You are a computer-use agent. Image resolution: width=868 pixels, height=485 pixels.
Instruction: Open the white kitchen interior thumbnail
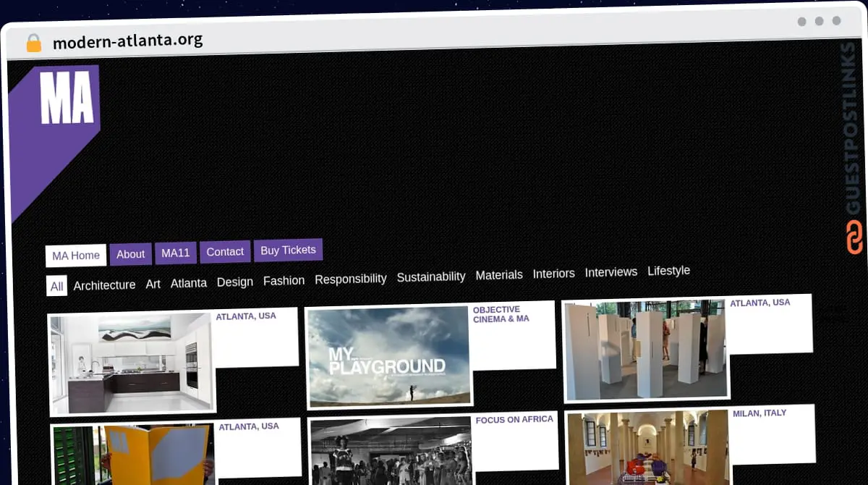(x=132, y=363)
